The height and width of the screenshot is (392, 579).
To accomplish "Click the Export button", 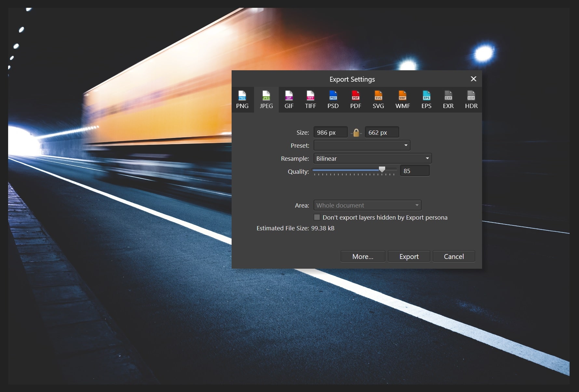I will pyautogui.click(x=409, y=256).
